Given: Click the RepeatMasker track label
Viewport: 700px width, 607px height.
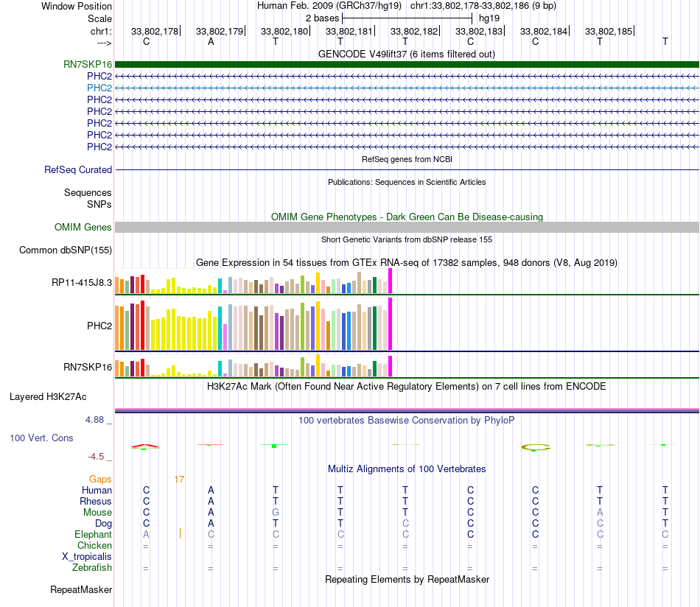Looking at the screenshot, I should pyautogui.click(x=81, y=589).
